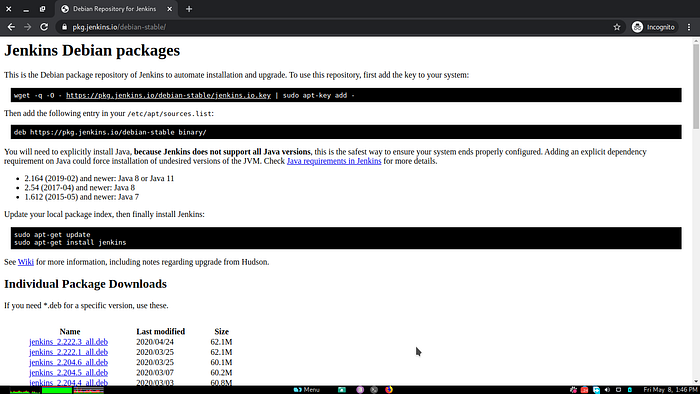
Task: Open Java requirements in Jenkins link
Action: [x=334, y=161]
